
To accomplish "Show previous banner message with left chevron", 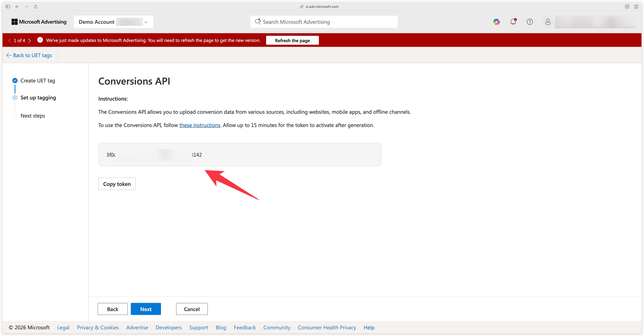I will [x=10, y=40].
